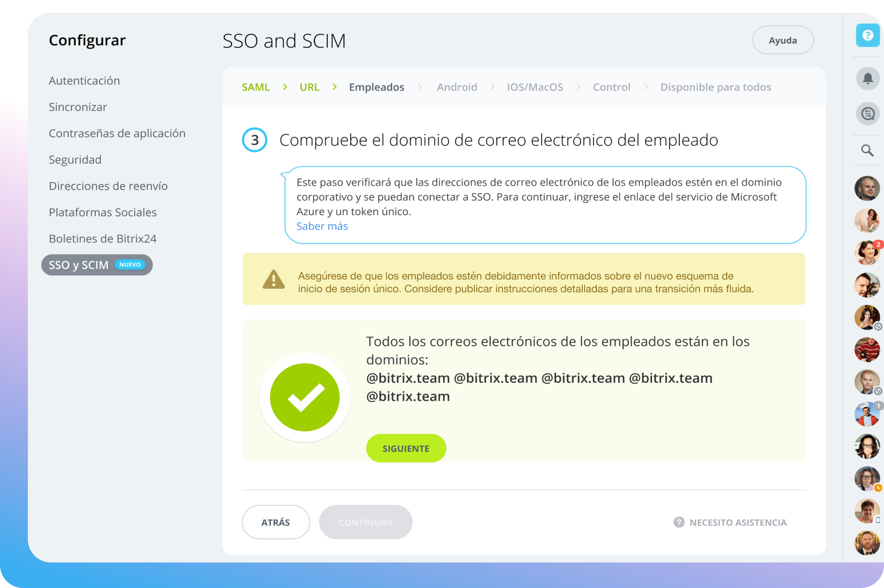Select Seguridad in the sidebar
The height and width of the screenshot is (588, 884).
pyautogui.click(x=75, y=159)
